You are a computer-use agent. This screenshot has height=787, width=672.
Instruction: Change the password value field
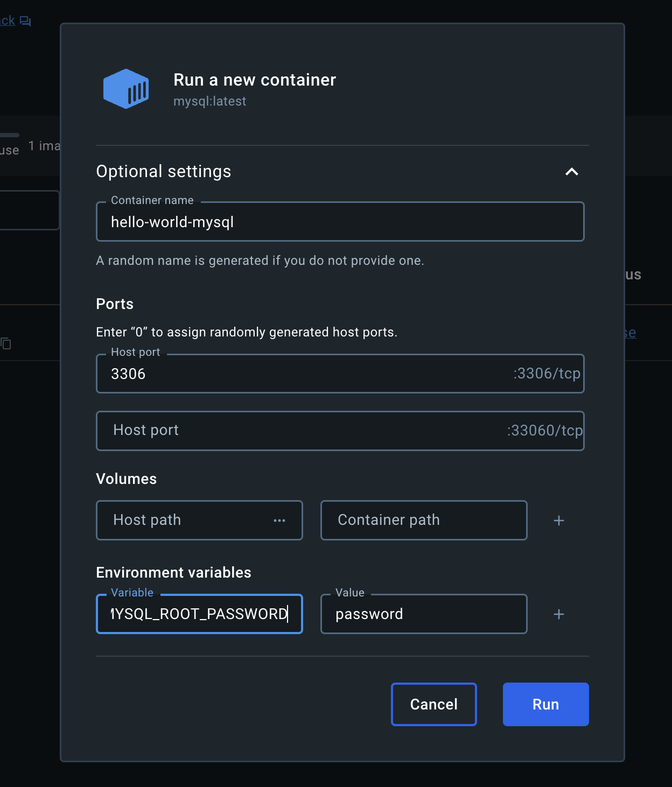point(423,614)
